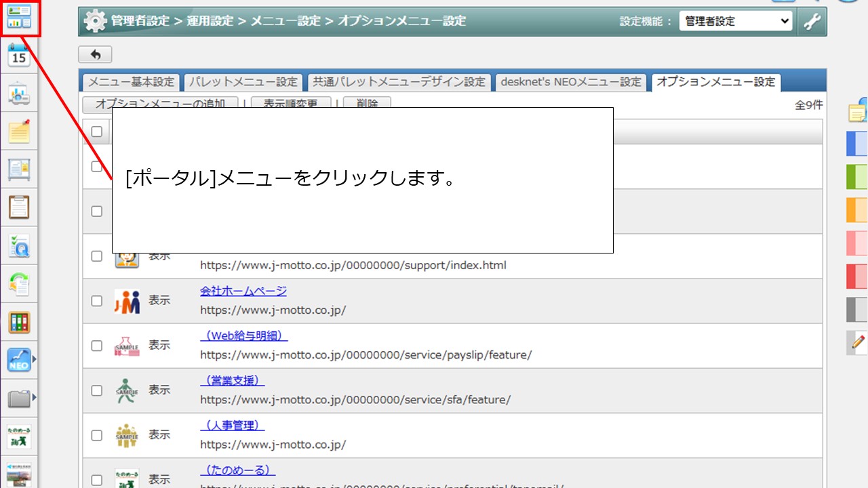This screenshot has width=868, height=488.
Task: Open the 設定機能 dropdown showing 管理者設定
Action: (x=736, y=22)
